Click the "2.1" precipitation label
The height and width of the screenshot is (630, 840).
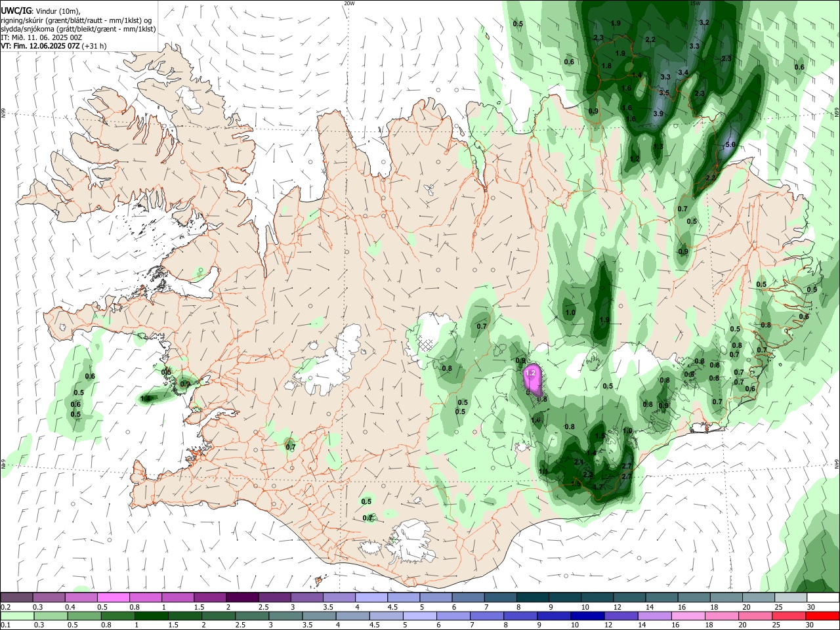pyautogui.click(x=579, y=462)
